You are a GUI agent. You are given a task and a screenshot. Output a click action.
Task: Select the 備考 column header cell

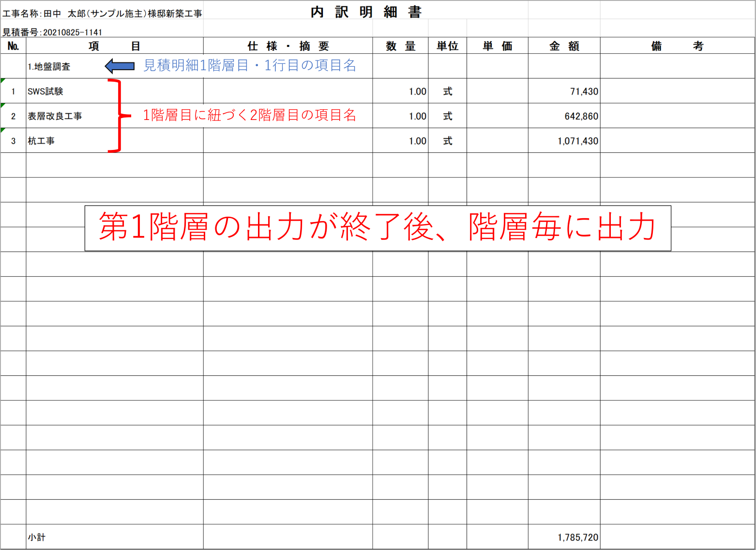(677, 46)
